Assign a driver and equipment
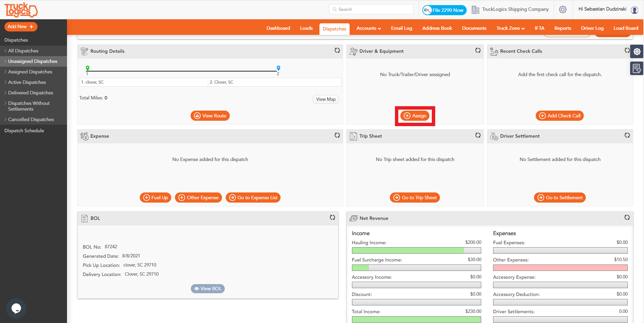 click(415, 116)
